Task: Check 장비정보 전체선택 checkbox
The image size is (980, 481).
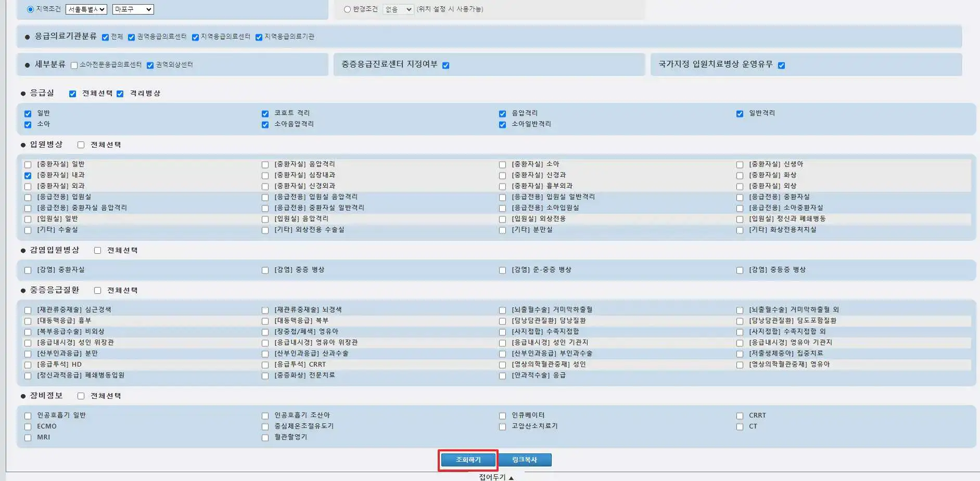Action: [x=81, y=396]
